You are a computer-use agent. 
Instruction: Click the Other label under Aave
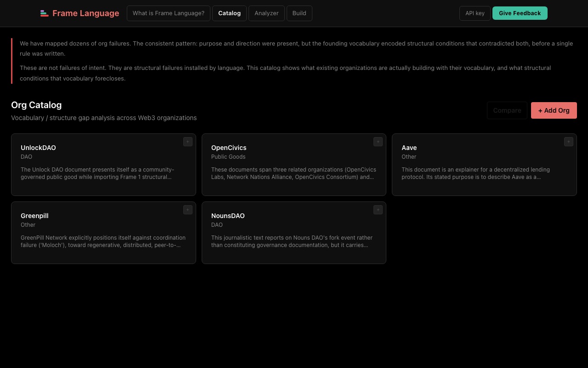pyautogui.click(x=409, y=157)
